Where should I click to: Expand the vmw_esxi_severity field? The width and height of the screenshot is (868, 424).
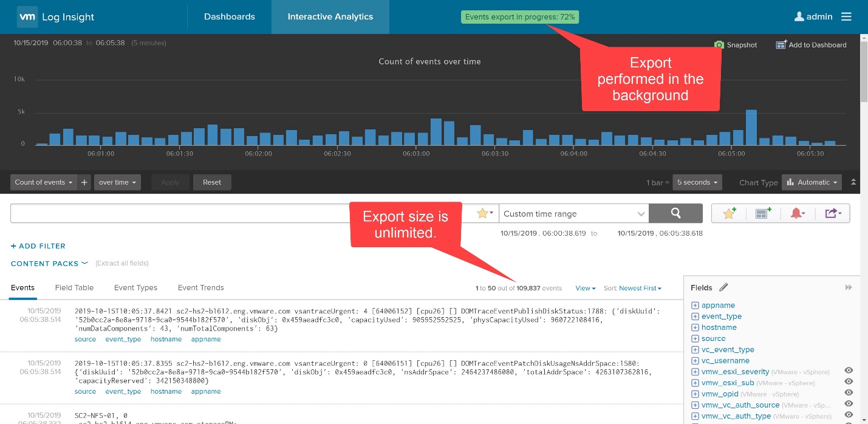pyautogui.click(x=695, y=372)
